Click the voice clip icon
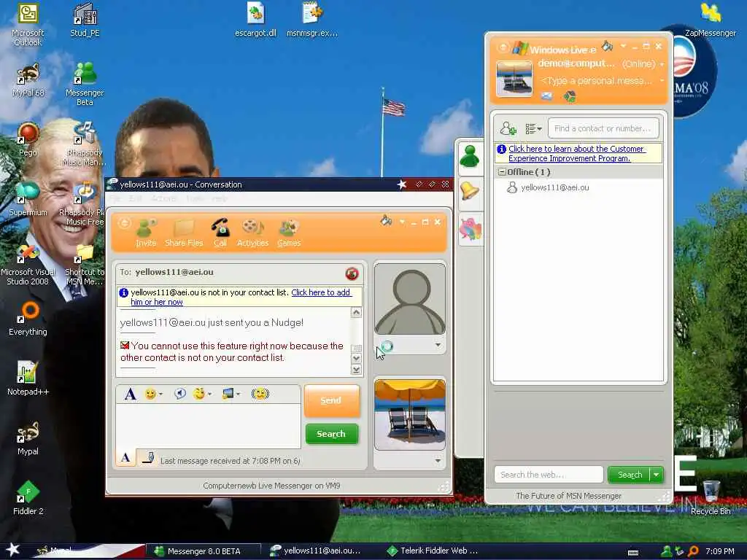The width and height of the screenshot is (747, 560). 179,394
